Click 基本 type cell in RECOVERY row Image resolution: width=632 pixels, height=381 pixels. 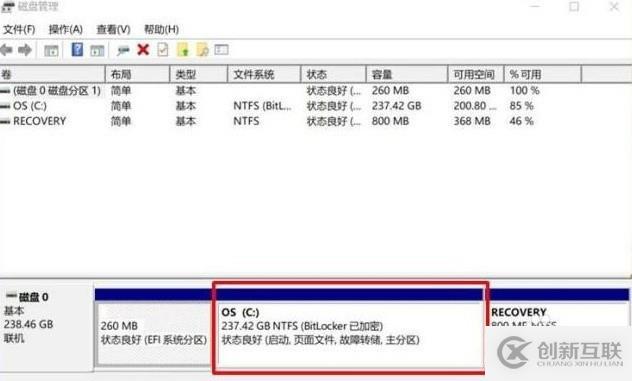185,121
